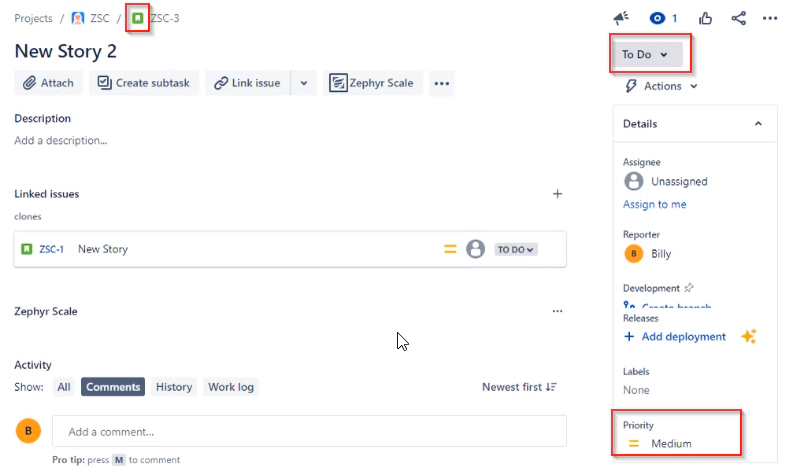Open linked issue ZSC-1
The height and width of the screenshot is (466, 790).
[x=51, y=249]
